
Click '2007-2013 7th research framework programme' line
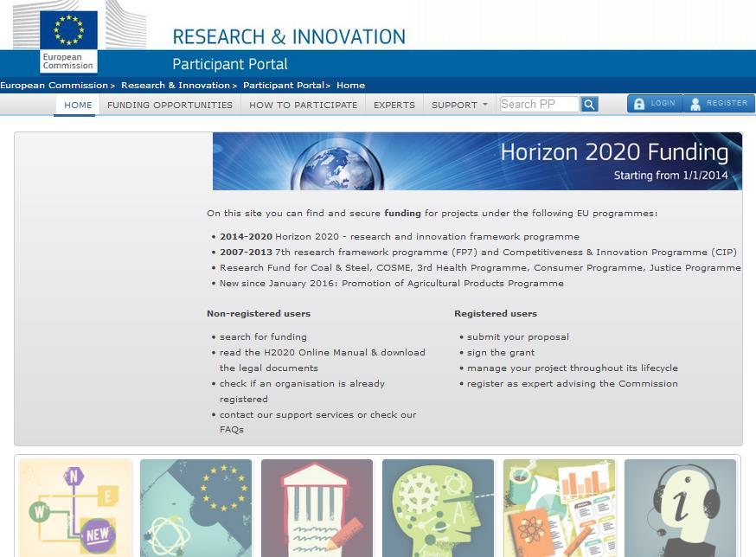[478, 252]
